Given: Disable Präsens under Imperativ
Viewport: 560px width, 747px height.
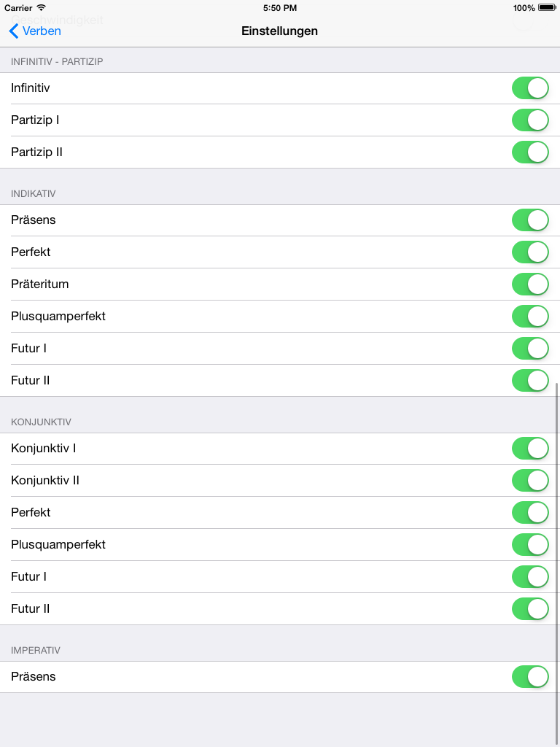Looking at the screenshot, I should (530, 676).
